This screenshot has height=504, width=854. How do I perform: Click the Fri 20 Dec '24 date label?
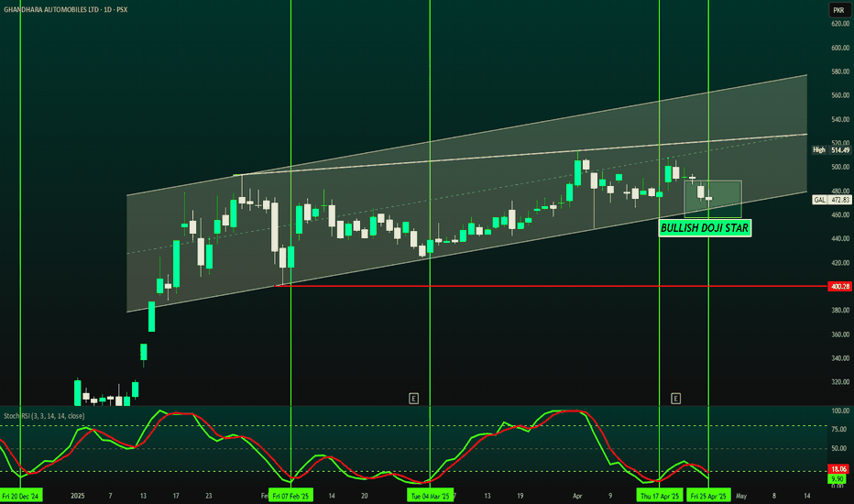pyautogui.click(x=21, y=496)
